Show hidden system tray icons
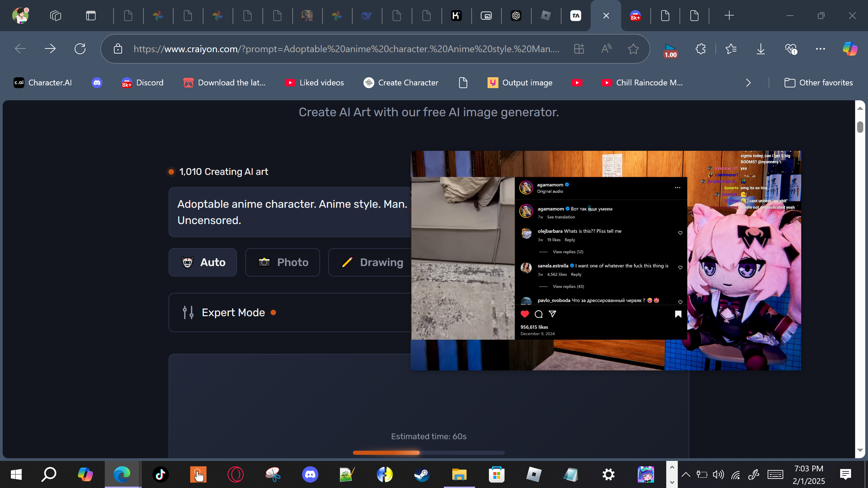Screen dimensions: 868x488 (x=686, y=474)
